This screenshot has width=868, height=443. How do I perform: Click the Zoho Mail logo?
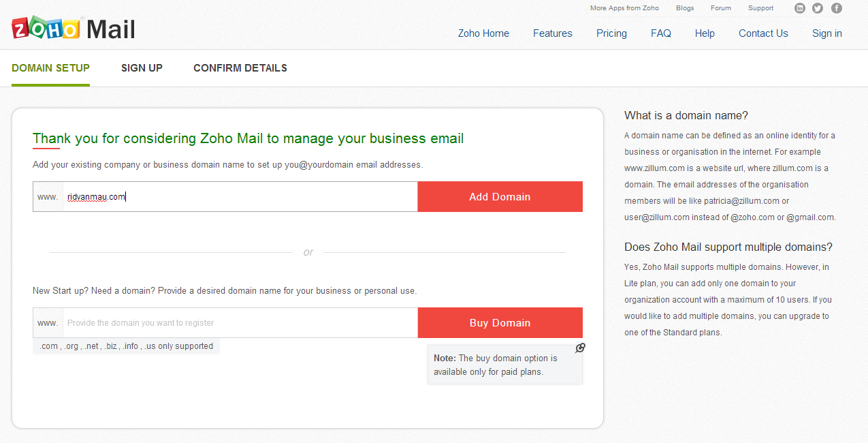tap(74, 29)
